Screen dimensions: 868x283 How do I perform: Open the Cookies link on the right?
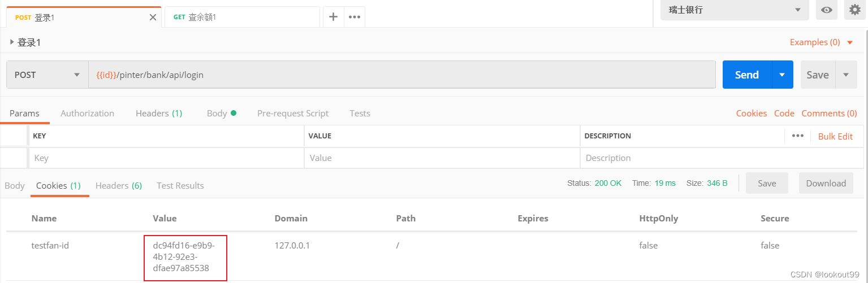click(x=751, y=114)
